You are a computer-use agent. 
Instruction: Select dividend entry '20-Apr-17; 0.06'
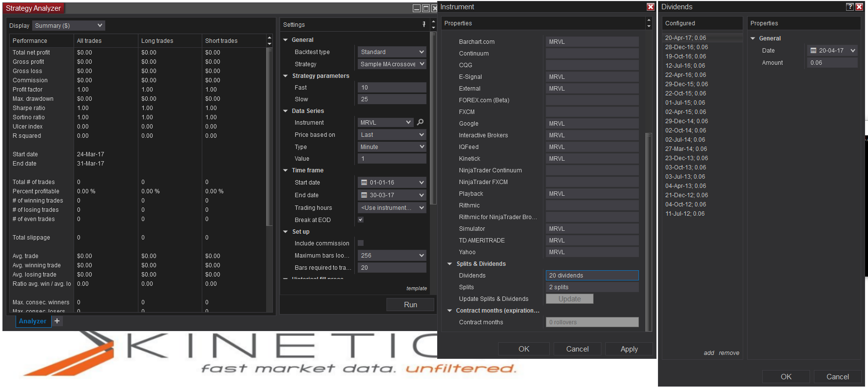pyautogui.click(x=686, y=38)
